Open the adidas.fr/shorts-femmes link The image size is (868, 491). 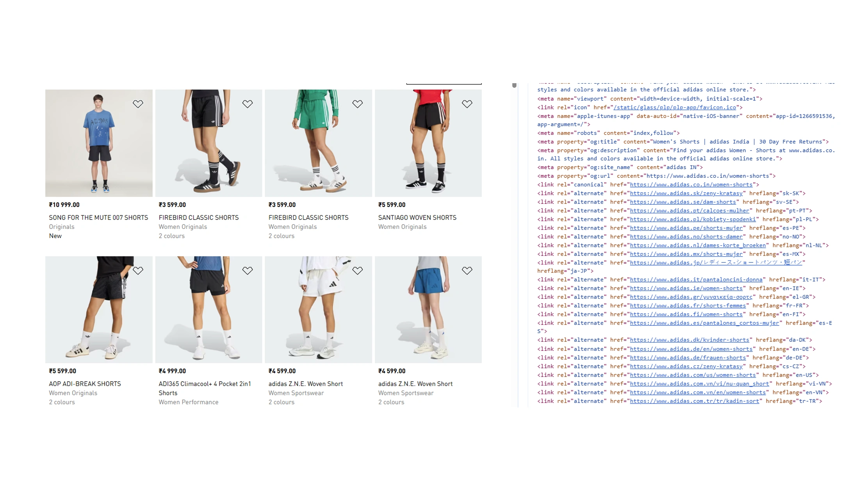pyautogui.click(x=688, y=306)
